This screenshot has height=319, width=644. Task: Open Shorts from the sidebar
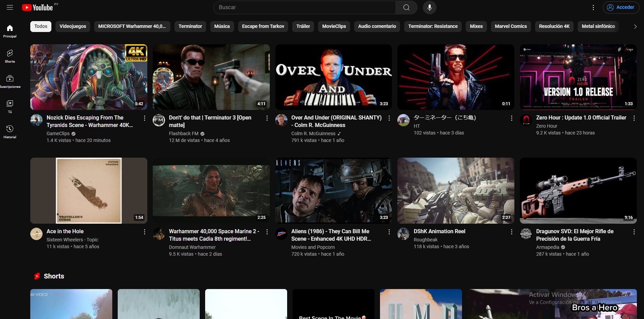coord(10,56)
